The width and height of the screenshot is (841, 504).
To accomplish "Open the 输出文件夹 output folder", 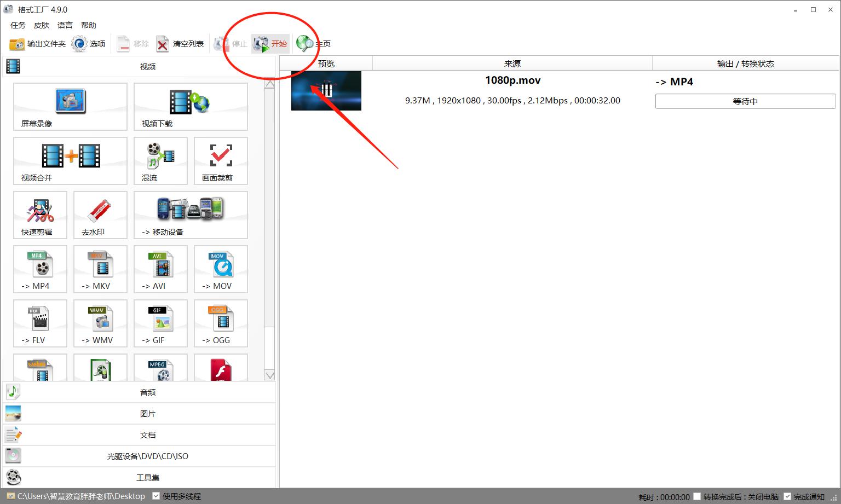I will coord(38,44).
